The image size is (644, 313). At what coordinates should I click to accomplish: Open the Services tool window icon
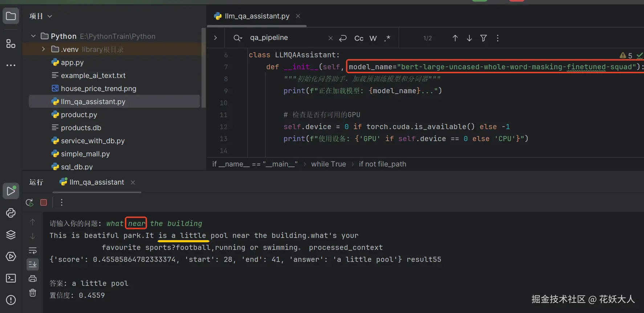coord(11,256)
